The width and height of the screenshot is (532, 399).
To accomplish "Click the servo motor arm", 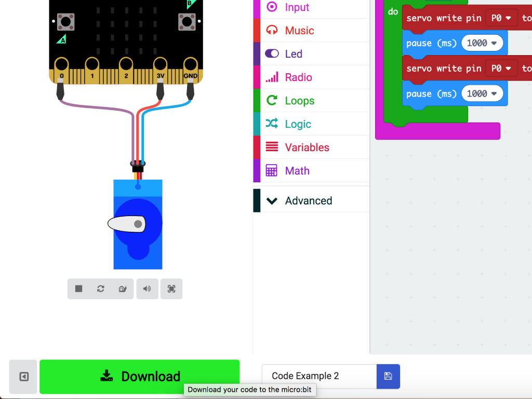I will point(127,224).
